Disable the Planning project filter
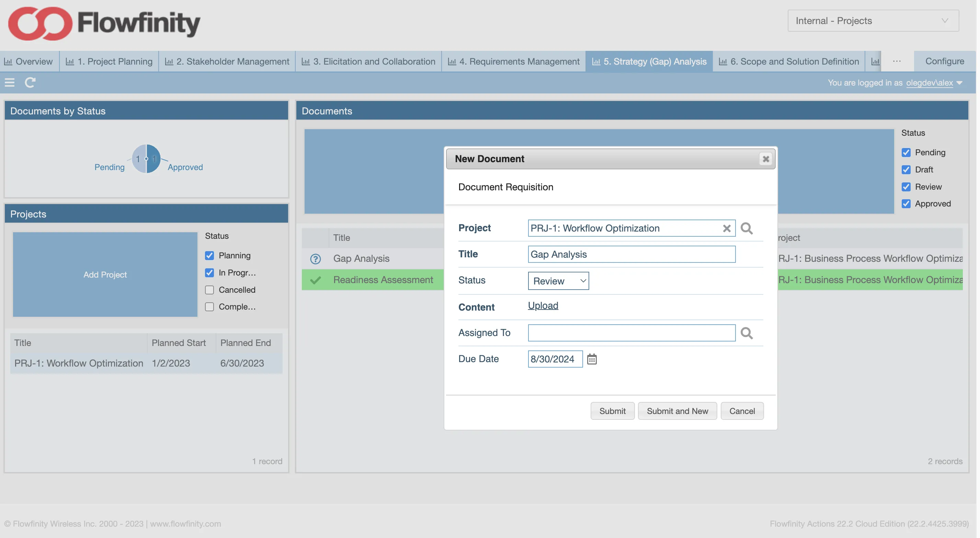 tap(209, 256)
